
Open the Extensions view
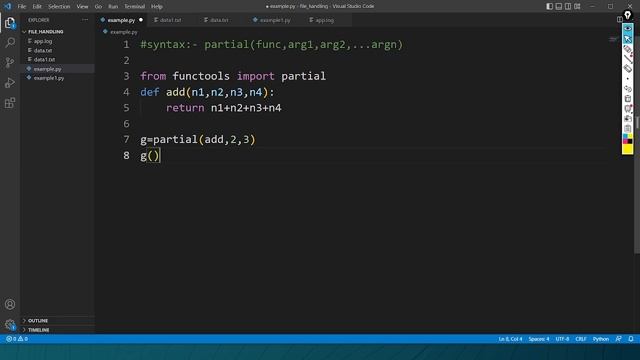(10, 102)
